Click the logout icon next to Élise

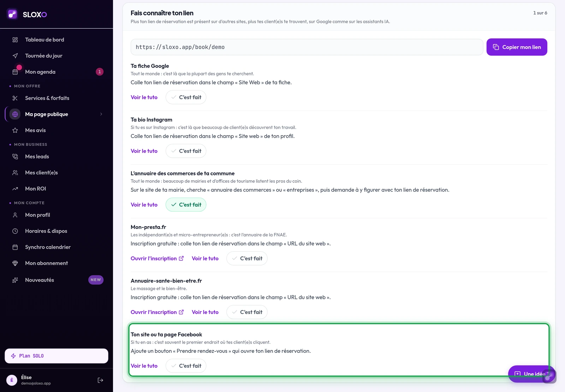(100, 380)
